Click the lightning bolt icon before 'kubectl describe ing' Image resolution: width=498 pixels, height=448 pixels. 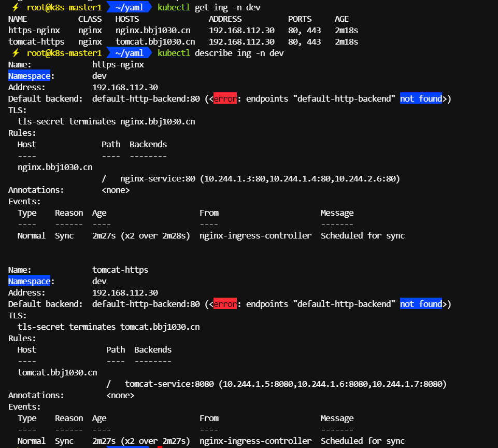pos(15,53)
